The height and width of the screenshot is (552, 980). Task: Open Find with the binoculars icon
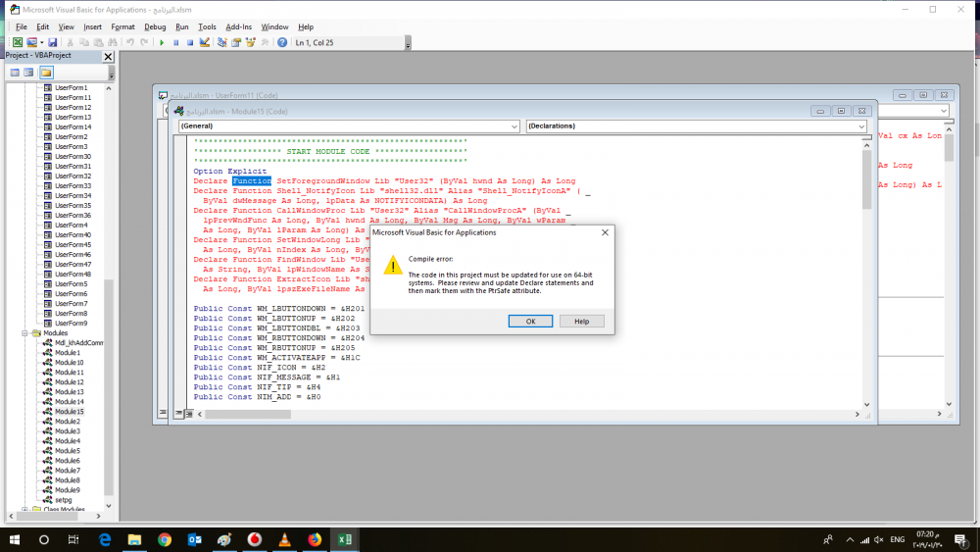point(113,42)
